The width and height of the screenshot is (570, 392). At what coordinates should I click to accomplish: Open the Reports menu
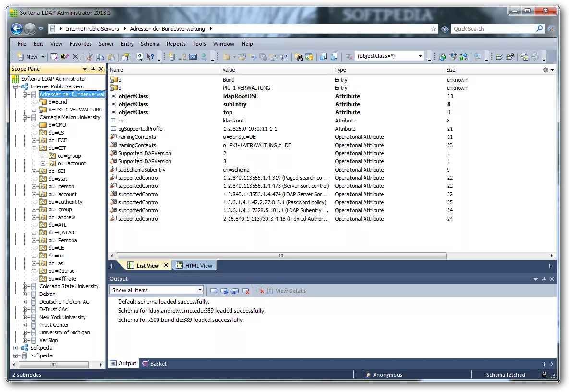pyautogui.click(x=176, y=44)
